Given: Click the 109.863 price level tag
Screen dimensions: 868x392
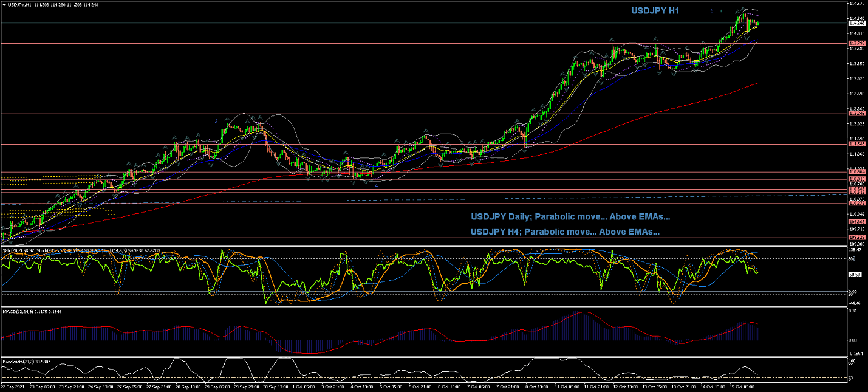Looking at the screenshot, I should (x=856, y=222).
